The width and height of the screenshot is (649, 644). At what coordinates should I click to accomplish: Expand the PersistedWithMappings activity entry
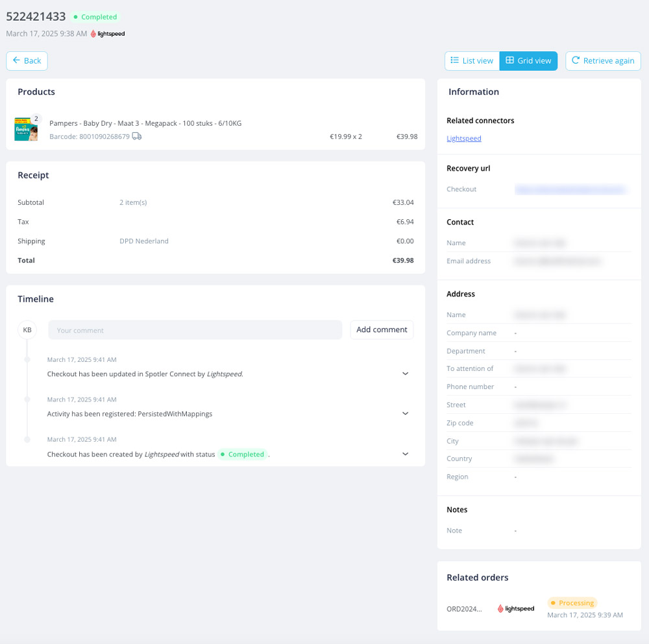click(x=405, y=413)
